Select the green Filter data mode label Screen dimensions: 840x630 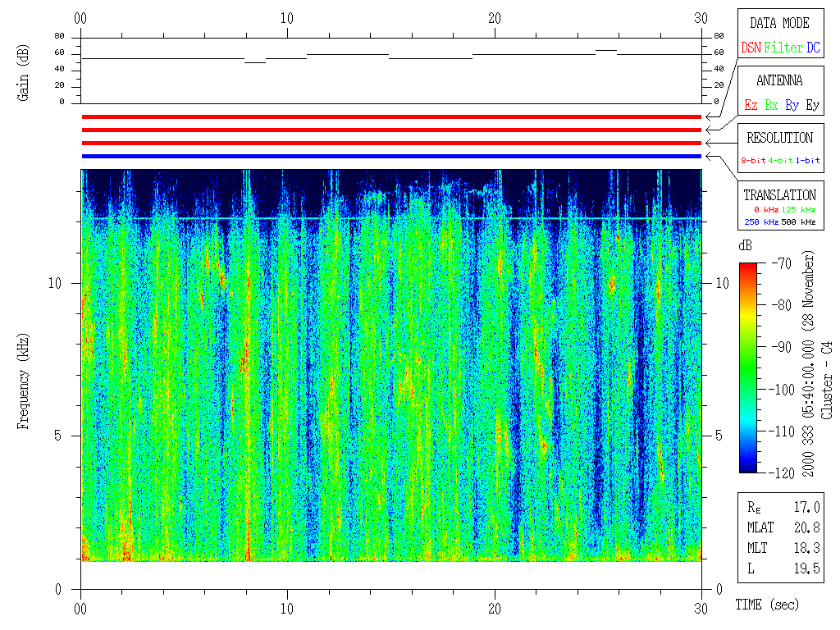tap(783, 48)
